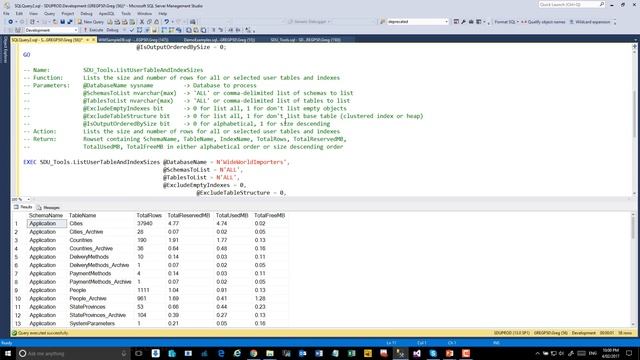
Task: Switch to the DemoExamples.sql document tab
Action: [219, 40]
